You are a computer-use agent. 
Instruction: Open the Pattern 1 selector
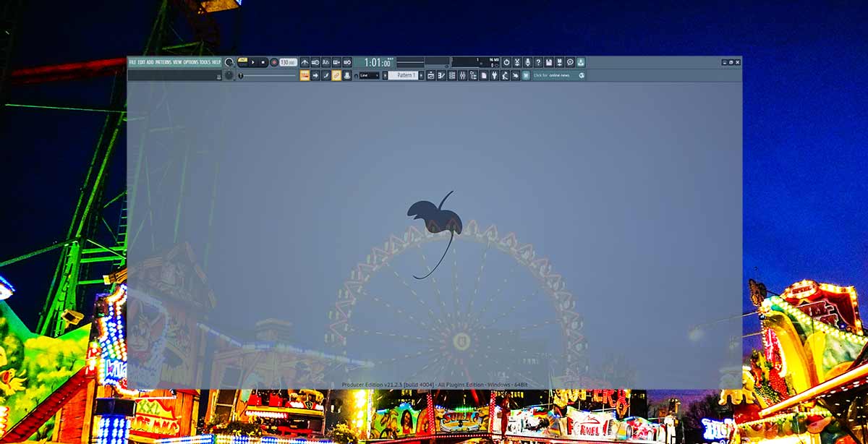tap(404, 75)
